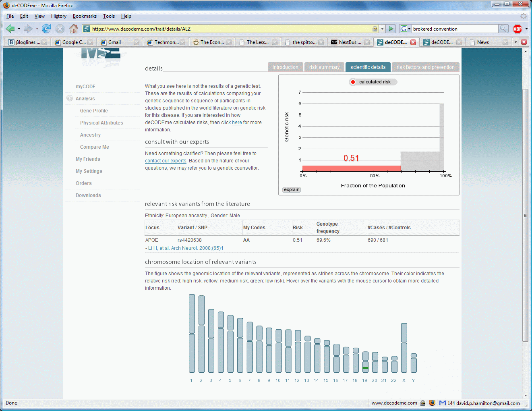Screen dimensions: 532x411
Task: Reload the page with the refresh icon
Action: point(46,29)
